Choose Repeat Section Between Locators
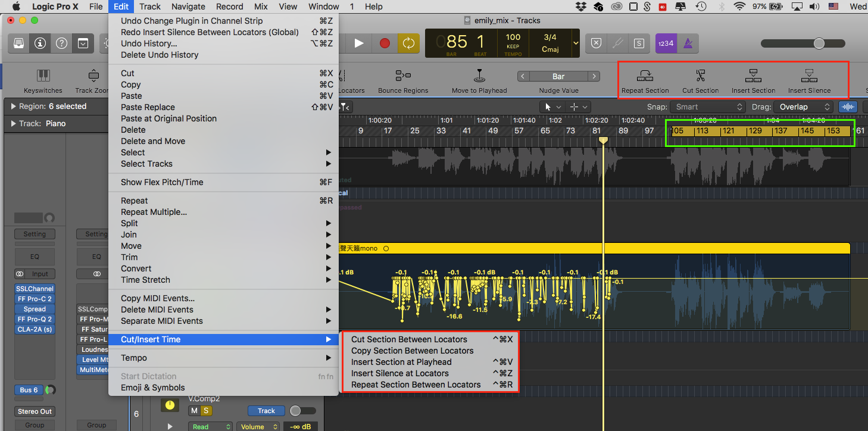 (x=431, y=385)
